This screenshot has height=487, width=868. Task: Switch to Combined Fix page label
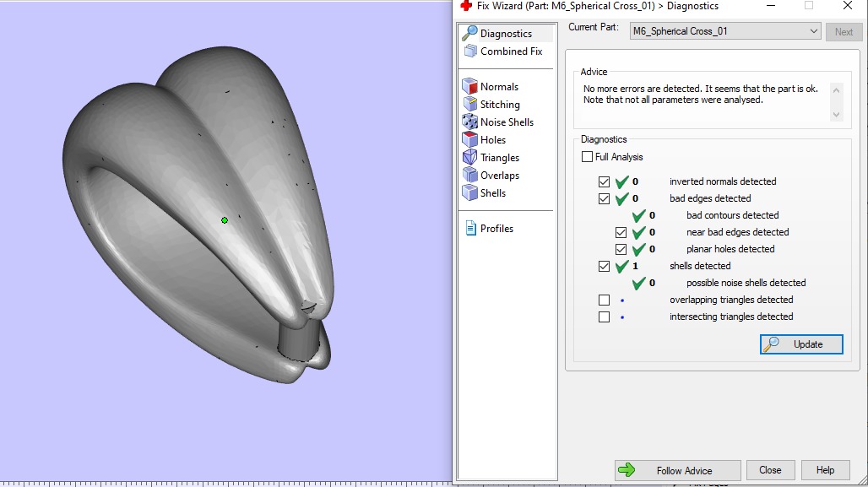point(511,51)
